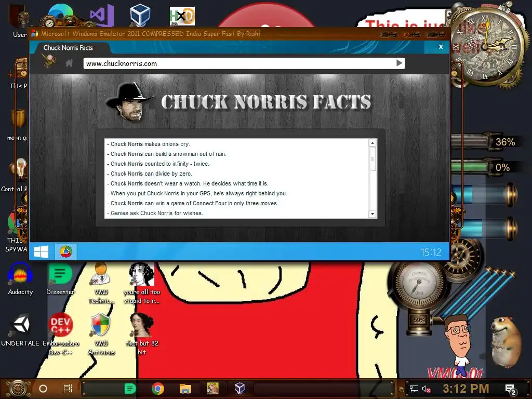Open the 'youre all too stupid to r...' desktop icon
532x399 pixels.
click(x=142, y=283)
